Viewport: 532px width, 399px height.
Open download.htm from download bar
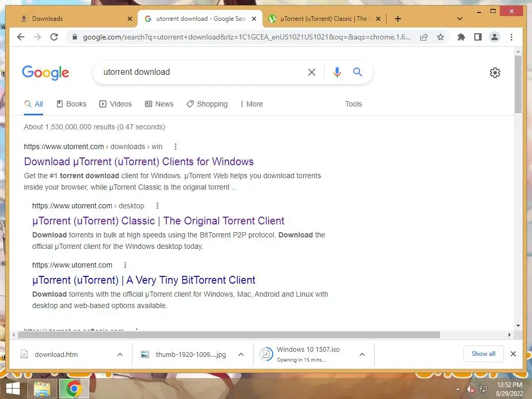click(56, 354)
